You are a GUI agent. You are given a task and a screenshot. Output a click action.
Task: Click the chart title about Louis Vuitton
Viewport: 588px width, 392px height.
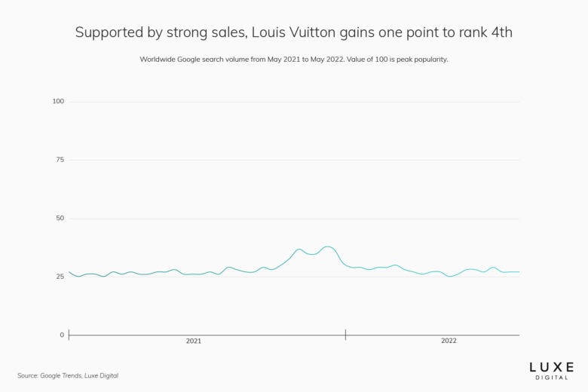(294, 32)
